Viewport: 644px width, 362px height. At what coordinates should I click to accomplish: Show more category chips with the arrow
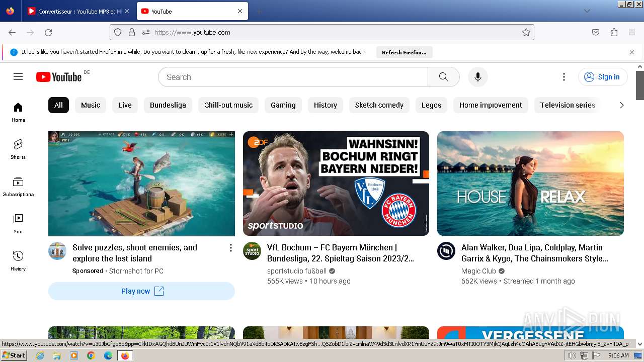[622, 105]
